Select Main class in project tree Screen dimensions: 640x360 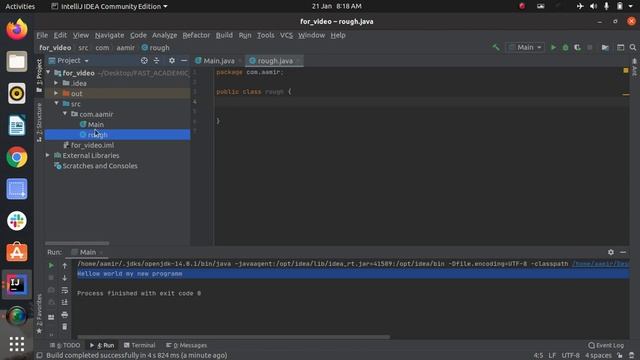click(x=96, y=124)
